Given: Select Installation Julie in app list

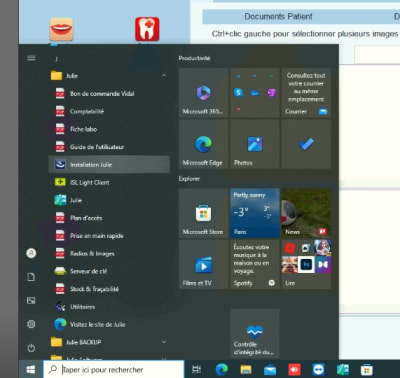Looking at the screenshot, I should [x=109, y=164].
